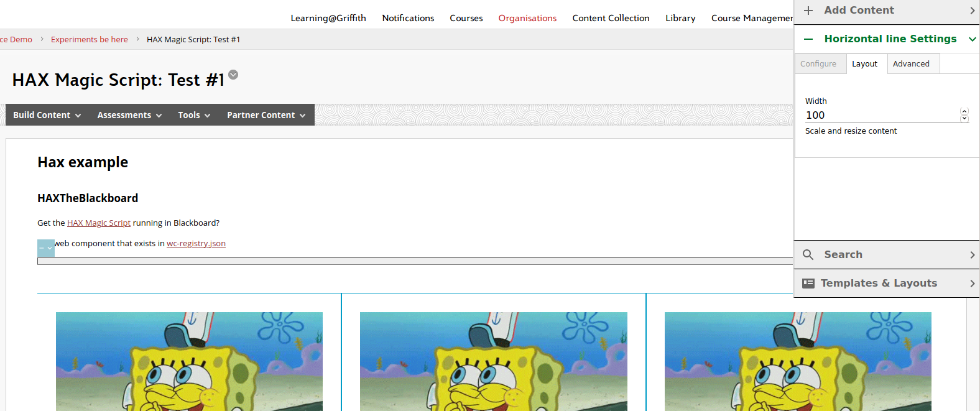Expand the Templates & Layouts chevron
This screenshot has height=411, width=980.
point(972,284)
